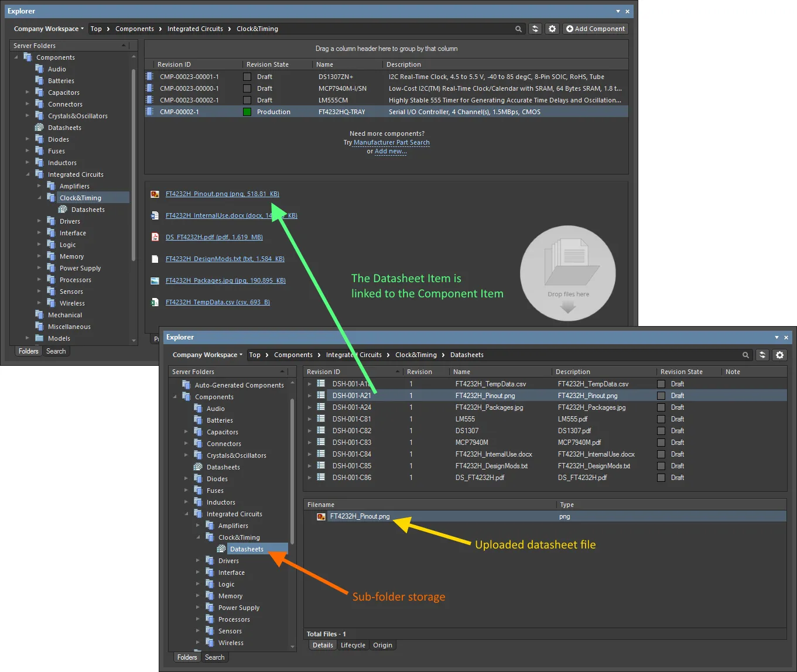The width and height of the screenshot is (797, 672).
Task: Click the Drop files here upload area
Action: tap(567, 273)
